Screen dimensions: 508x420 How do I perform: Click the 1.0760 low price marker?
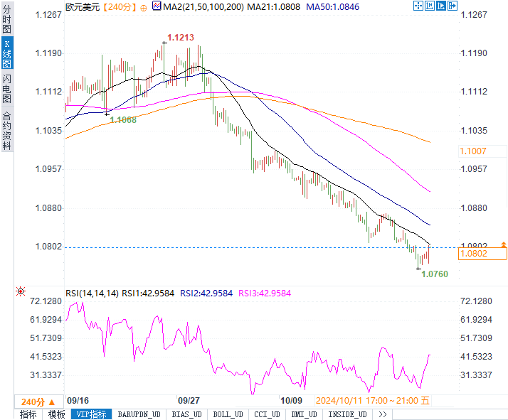(x=435, y=274)
